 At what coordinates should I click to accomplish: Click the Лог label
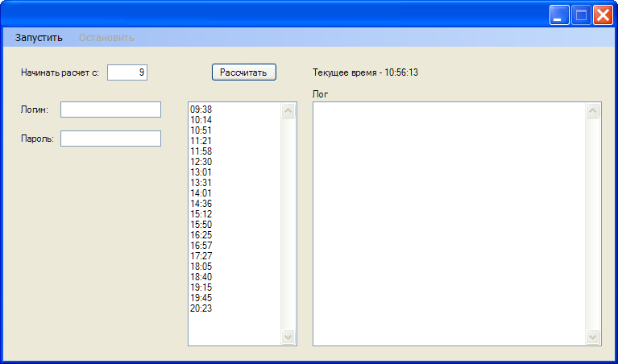point(320,94)
